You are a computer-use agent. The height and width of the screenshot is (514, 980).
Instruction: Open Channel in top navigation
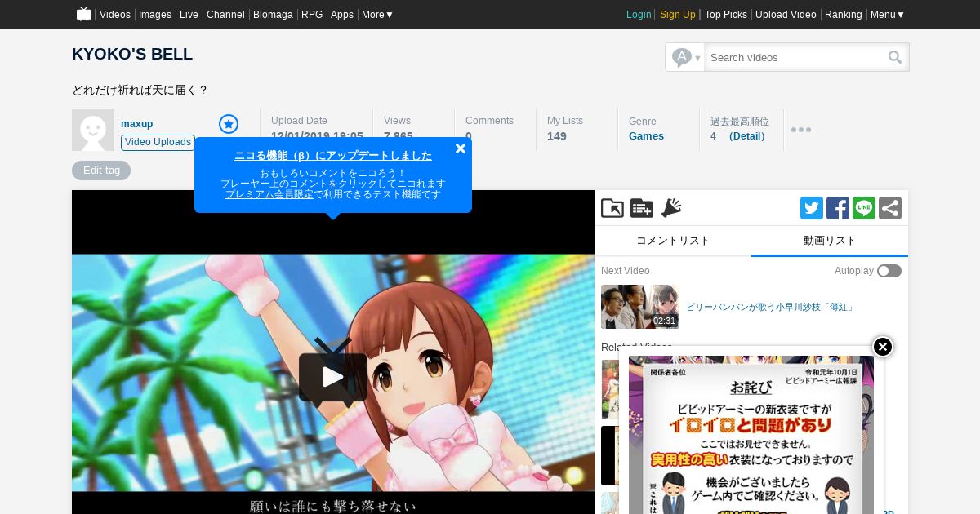225,15
